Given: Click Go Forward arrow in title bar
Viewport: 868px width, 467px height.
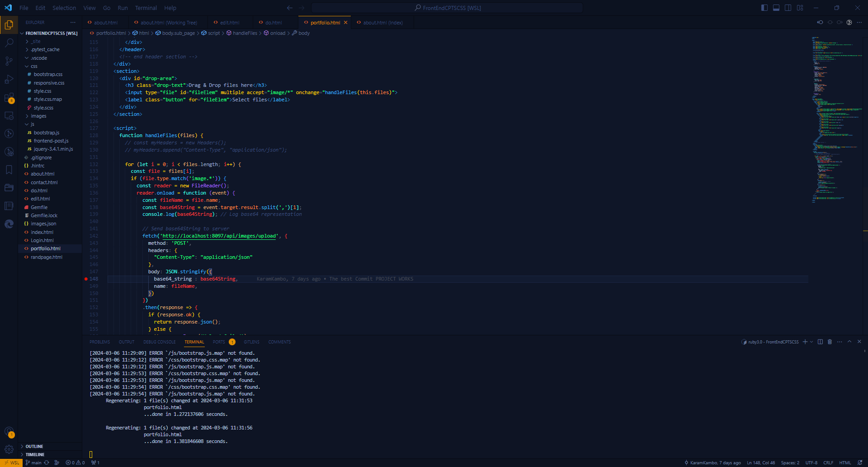Looking at the screenshot, I should 302,8.
